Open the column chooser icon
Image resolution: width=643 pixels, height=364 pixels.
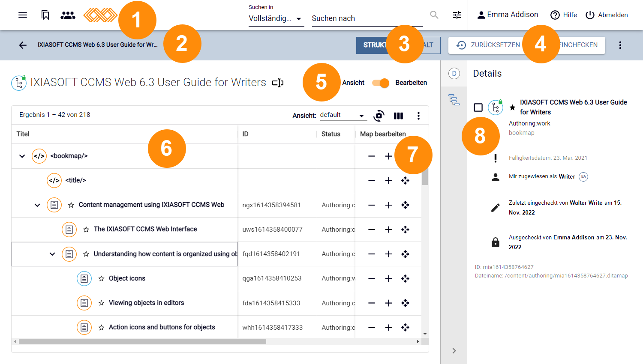click(x=398, y=116)
